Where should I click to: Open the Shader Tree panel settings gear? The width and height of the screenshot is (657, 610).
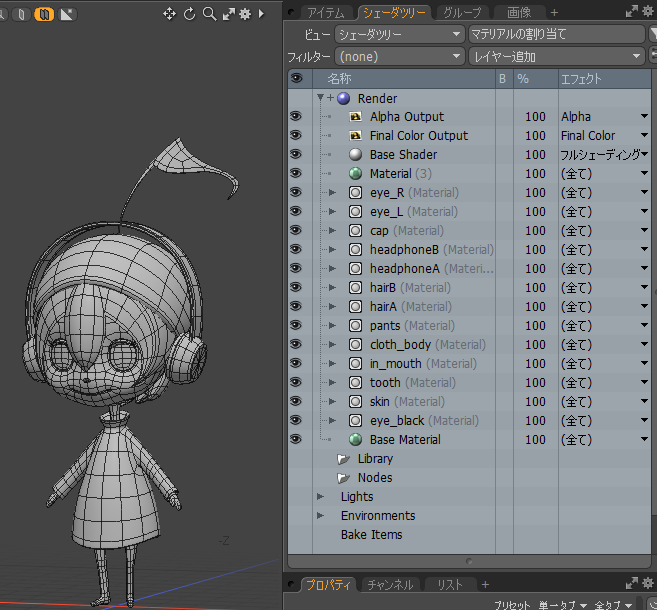(649, 12)
